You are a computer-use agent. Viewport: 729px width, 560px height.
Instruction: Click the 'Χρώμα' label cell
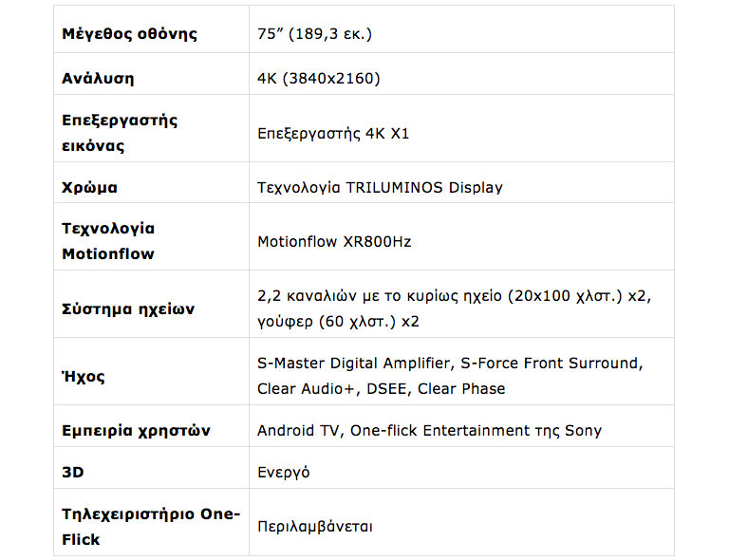89,188
